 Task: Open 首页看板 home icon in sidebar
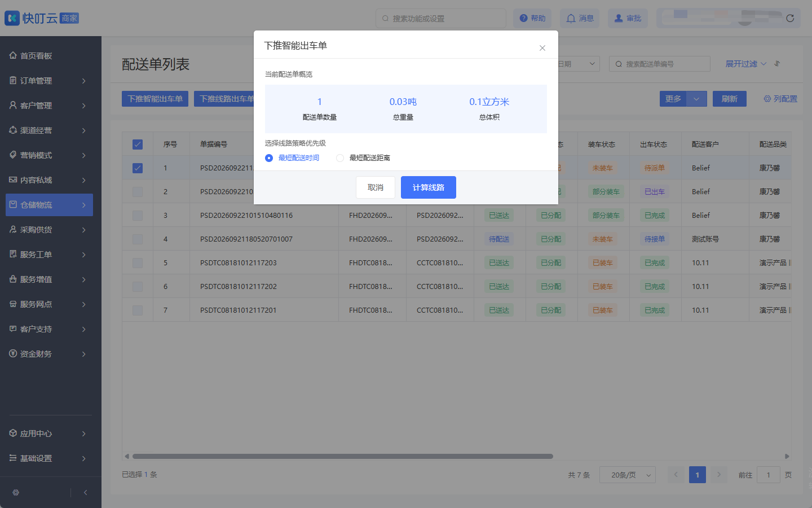(x=13, y=55)
